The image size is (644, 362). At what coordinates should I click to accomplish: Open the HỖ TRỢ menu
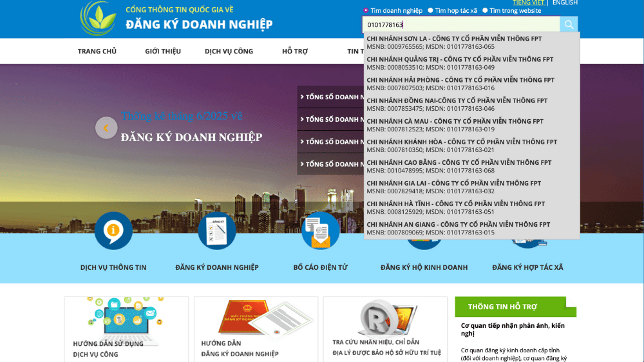[x=295, y=51]
